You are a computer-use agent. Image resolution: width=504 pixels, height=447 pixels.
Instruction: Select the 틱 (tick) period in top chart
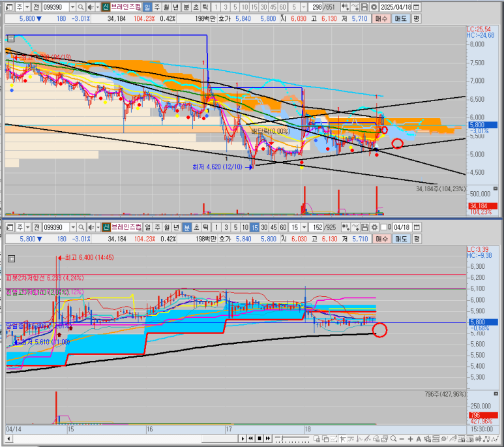coord(205,7)
